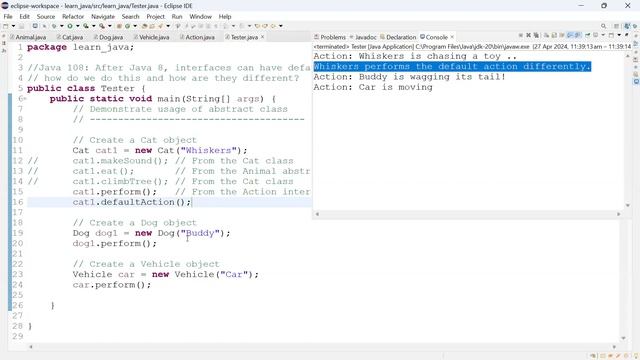The image size is (640, 360).
Task: Switch to the Cat.java editor tab
Action: click(70, 37)
